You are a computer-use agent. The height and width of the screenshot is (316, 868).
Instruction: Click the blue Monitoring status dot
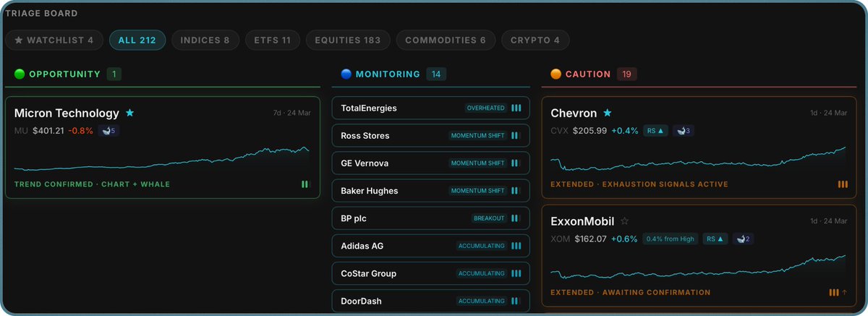click(346, 74)
